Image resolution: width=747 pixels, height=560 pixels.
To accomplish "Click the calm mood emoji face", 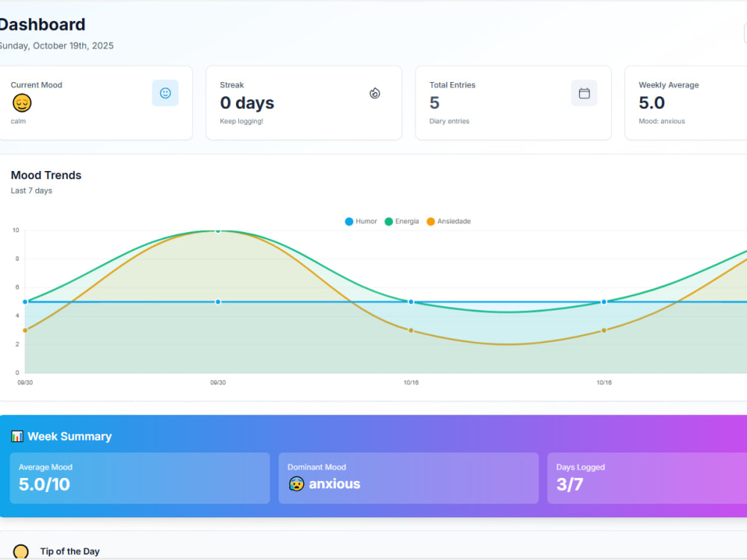I will 22,103.
